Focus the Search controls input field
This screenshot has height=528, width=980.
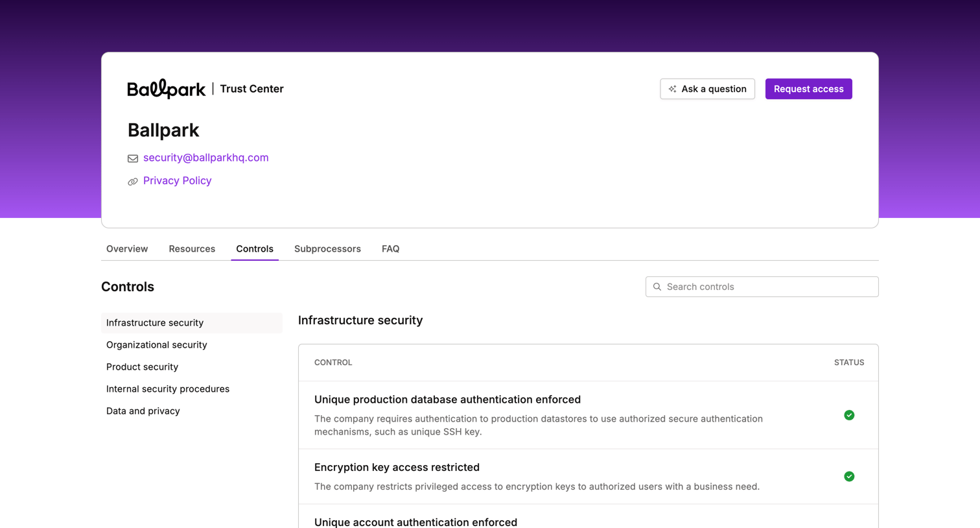pyautogui.click(x=762, y=287)
